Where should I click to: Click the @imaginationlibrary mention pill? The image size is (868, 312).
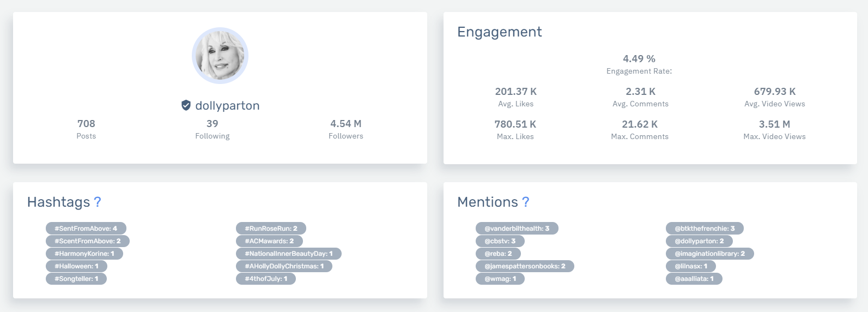pyautogui.click(x=709, y=254)
